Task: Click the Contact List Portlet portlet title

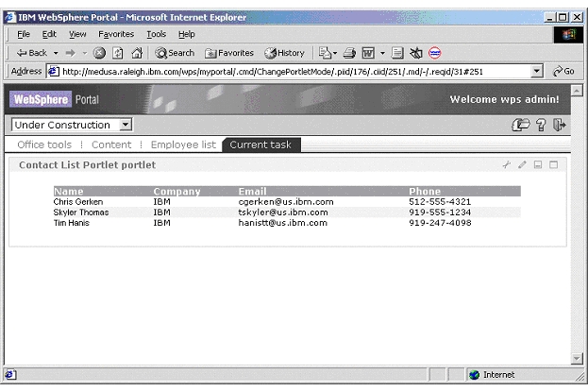Action: coord(88,165)
